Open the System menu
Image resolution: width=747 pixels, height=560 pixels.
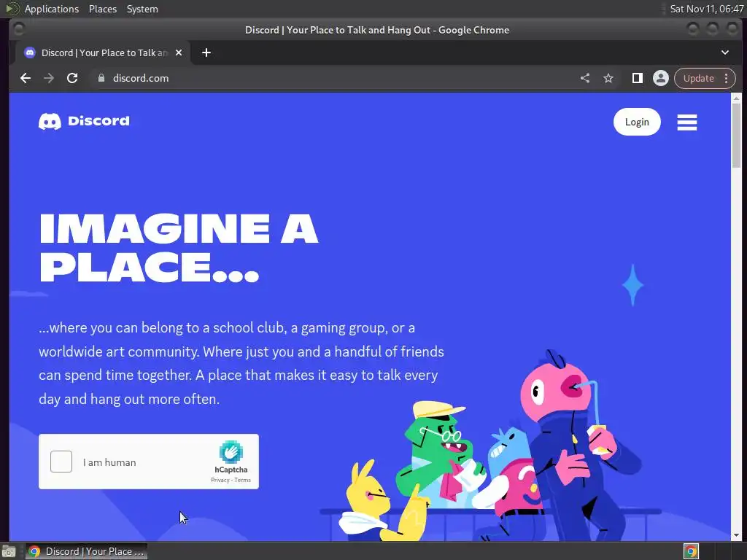pos(142,9)
